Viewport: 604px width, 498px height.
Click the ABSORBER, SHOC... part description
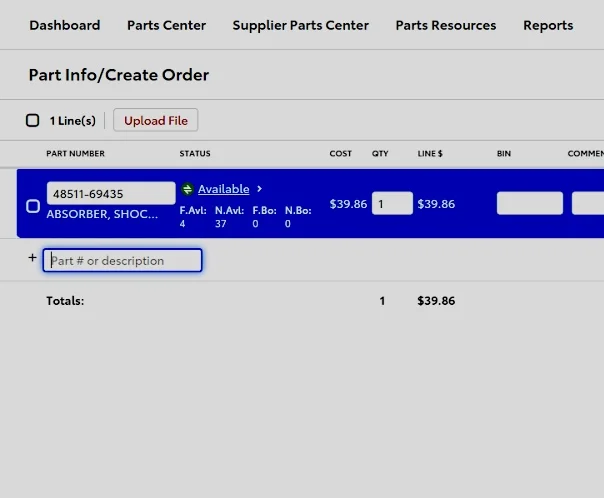point(102,214)
